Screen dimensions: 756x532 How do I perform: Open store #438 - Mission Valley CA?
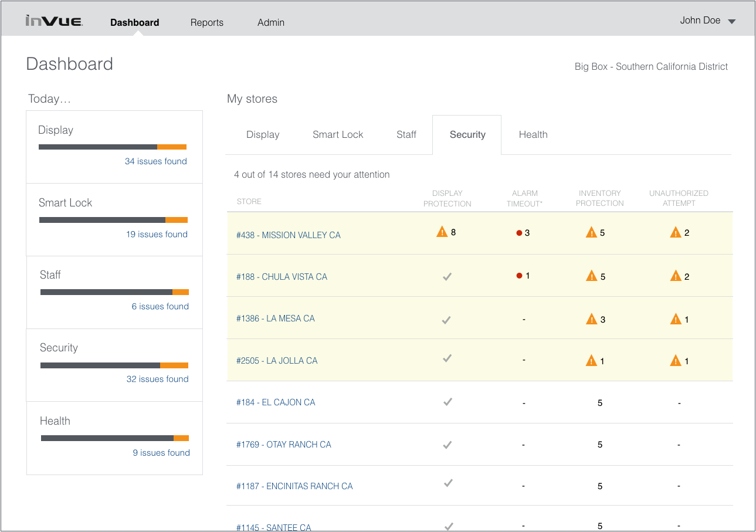pos(289,235)
